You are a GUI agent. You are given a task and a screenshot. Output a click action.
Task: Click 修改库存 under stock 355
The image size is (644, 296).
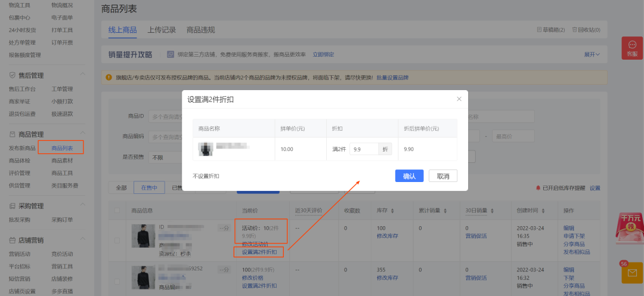(388, 278)
